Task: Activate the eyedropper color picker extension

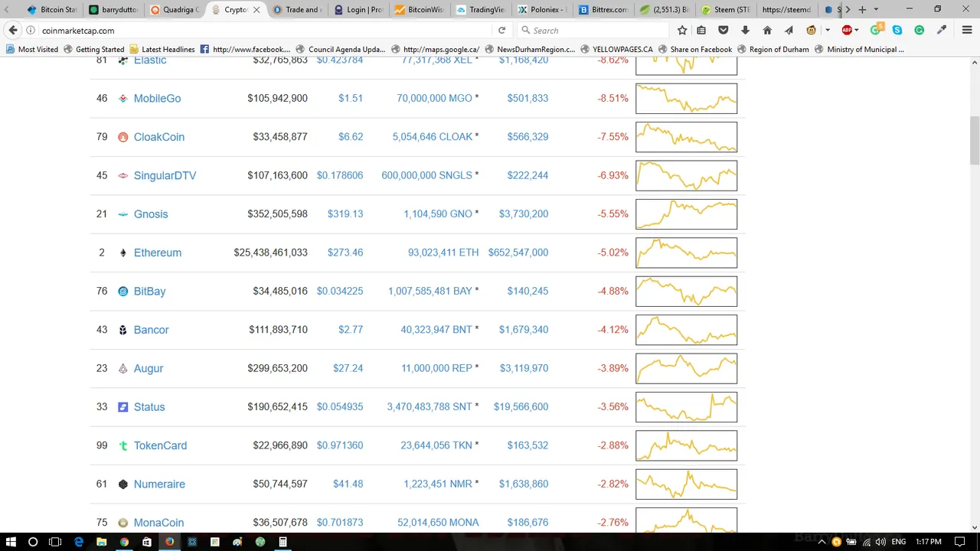Action: click(942, 31)
